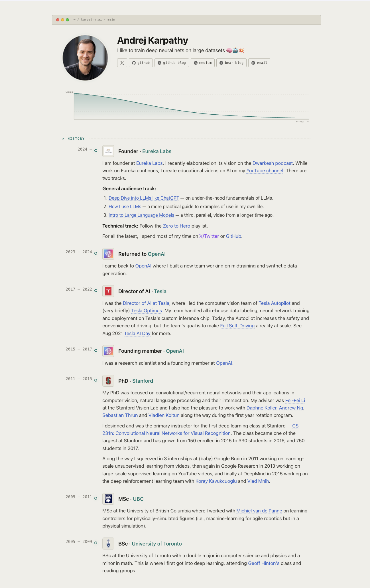This screenshot has height=588, width=370.
Task: Click the Stanford logo icon
Action: coord(108,381)
